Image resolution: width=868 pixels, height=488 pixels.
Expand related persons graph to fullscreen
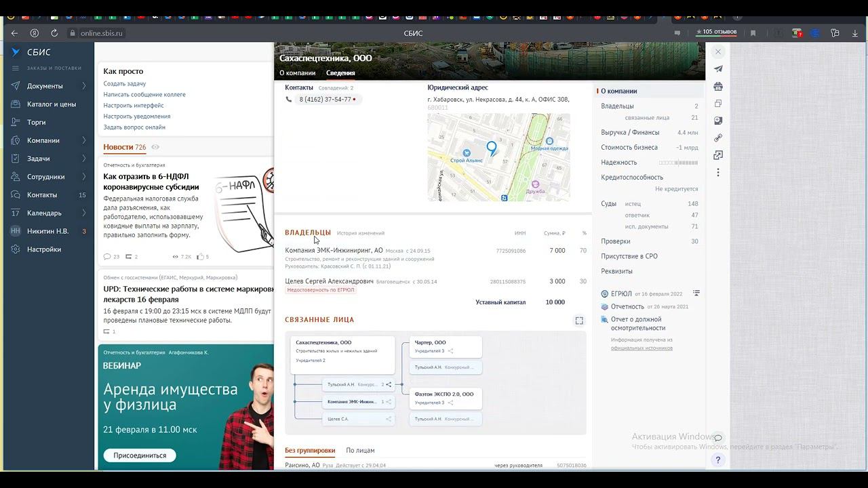coord(579,321)
